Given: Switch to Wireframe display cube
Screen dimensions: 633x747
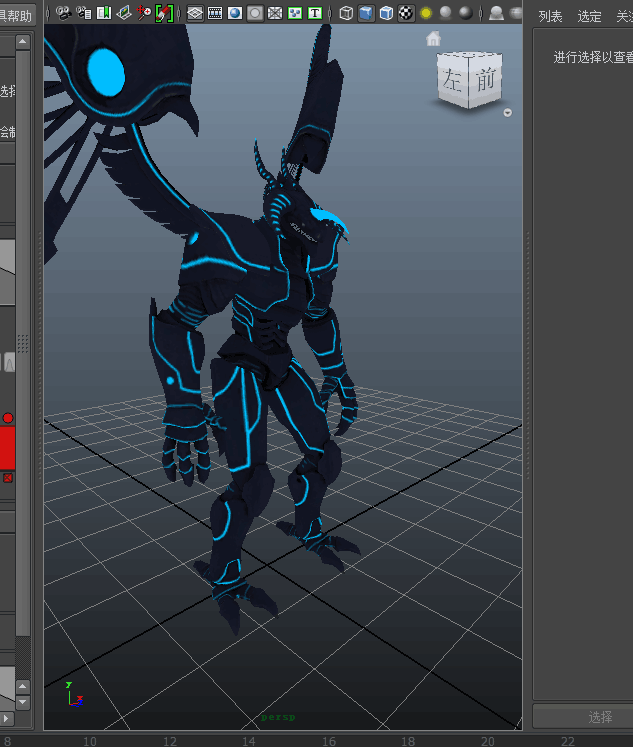Looking at the screenshot, I should 346,13.
